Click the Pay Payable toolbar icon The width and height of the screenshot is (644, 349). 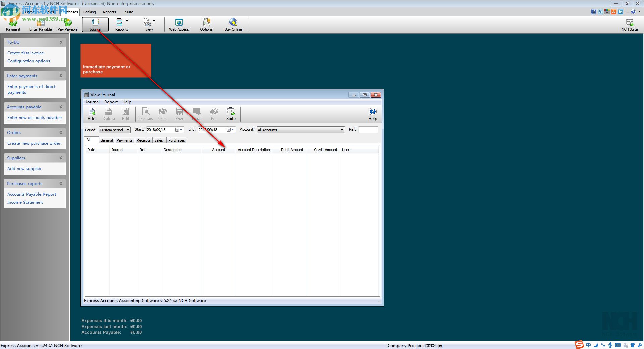coord(67,24)
